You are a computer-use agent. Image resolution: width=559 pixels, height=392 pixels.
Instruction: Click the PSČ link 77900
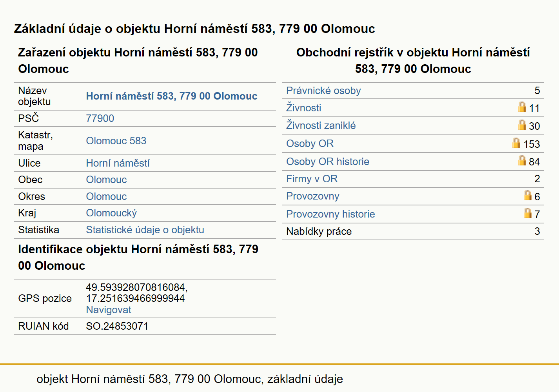click(100, 118)
